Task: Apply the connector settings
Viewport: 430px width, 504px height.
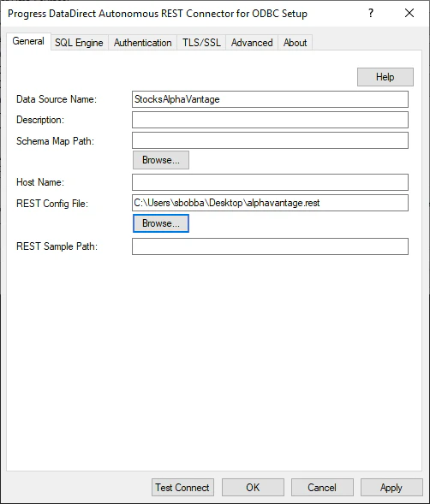Action: point(391,487)
